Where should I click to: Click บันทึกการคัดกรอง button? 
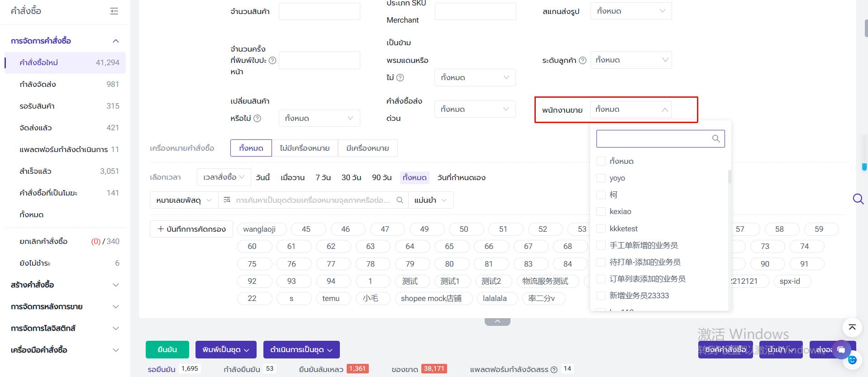pyautogui.click(x=191, y=229)
